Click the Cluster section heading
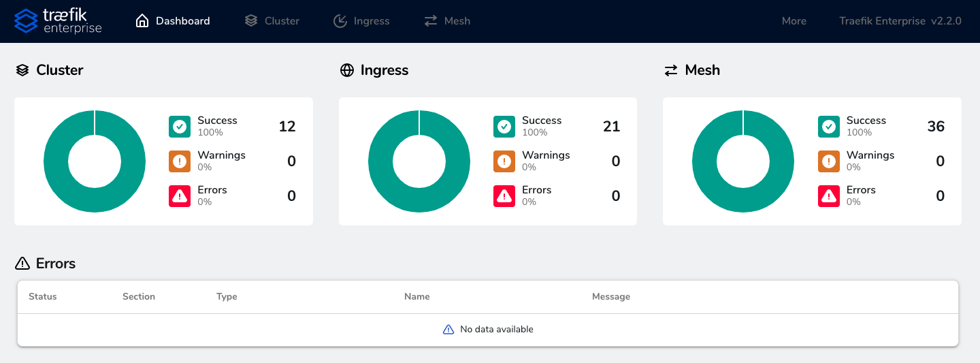This screenshot has width=980, height=363. click(60, 70)
